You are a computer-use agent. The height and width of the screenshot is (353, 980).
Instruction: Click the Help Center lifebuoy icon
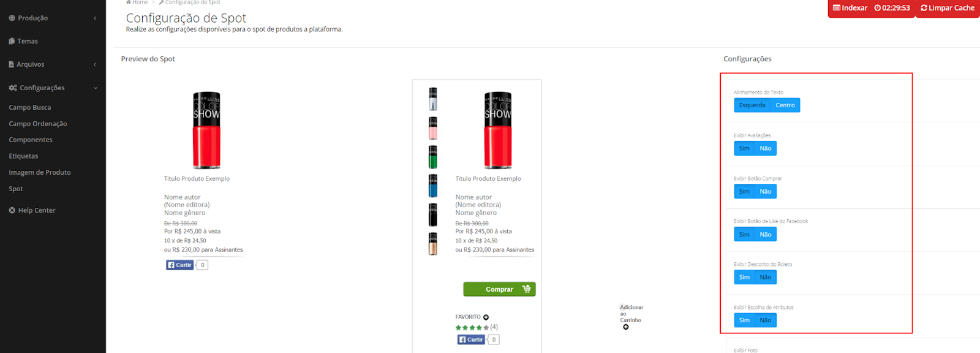pos(12,210)
